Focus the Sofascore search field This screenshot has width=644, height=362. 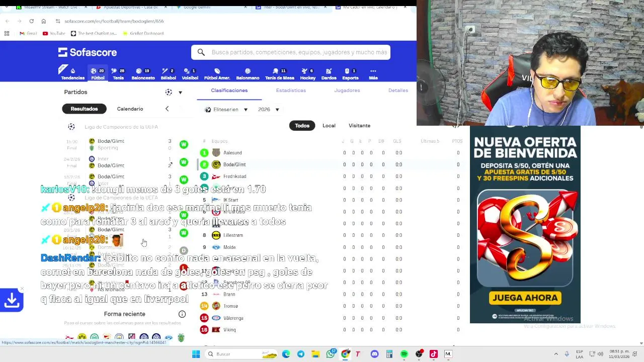click(x=291, y=52)
